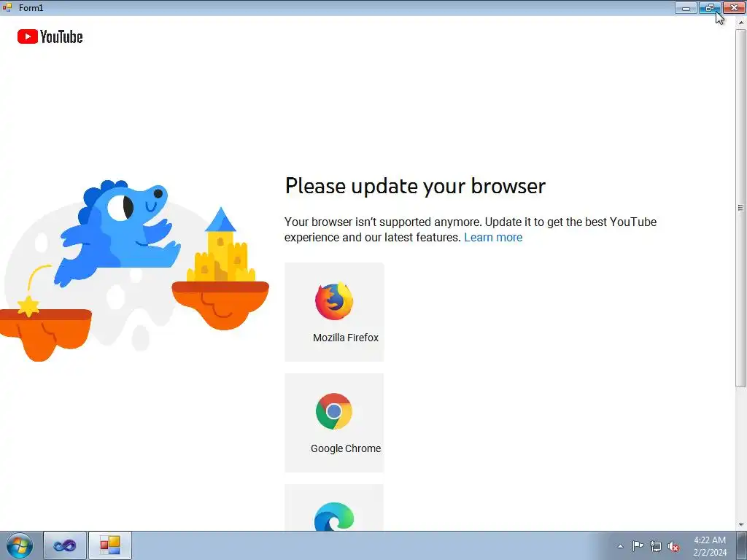Close the Form1 window
The width and height of the screenshot is (747, 560).
[734, 7]
